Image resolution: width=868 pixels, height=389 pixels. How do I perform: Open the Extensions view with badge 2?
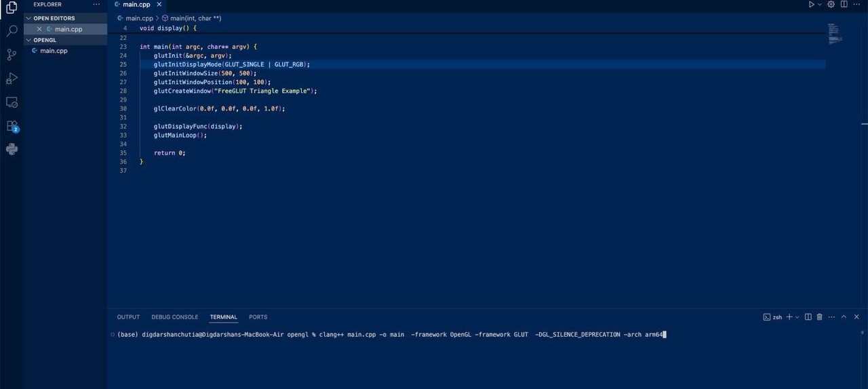point(12,126)
